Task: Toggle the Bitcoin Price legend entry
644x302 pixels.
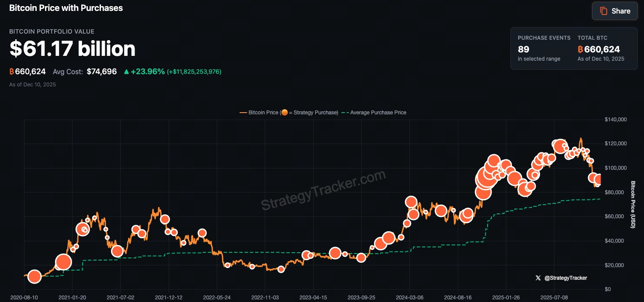Action: tap(289, 113)
